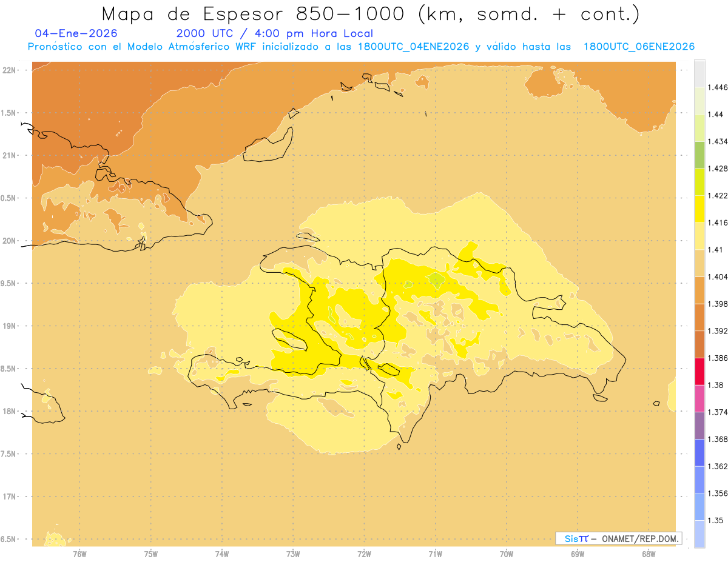The height and width of the screenshot is (562, 728).
Task: Click the 72W longitude label
Action: click(364, 554)
